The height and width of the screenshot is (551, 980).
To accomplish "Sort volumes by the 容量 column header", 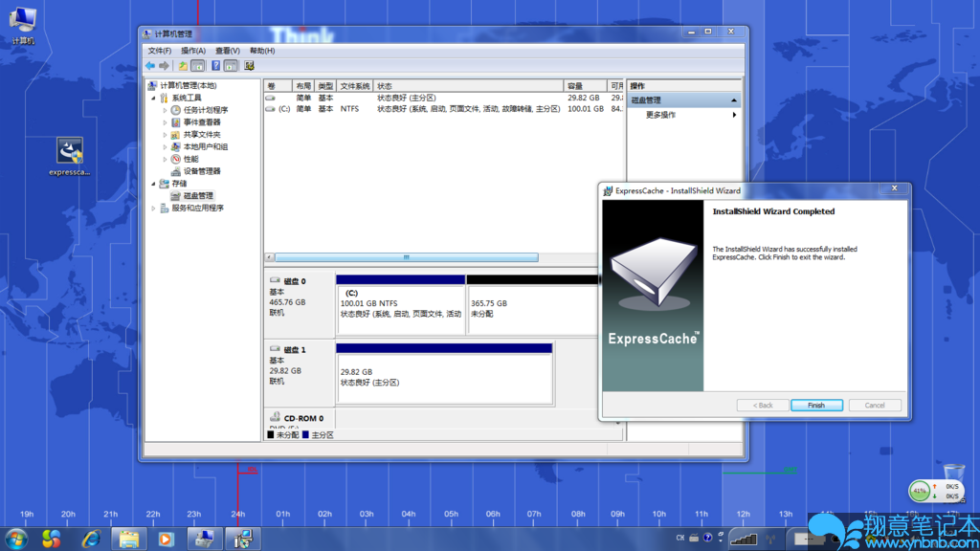I will pos(585,85).
